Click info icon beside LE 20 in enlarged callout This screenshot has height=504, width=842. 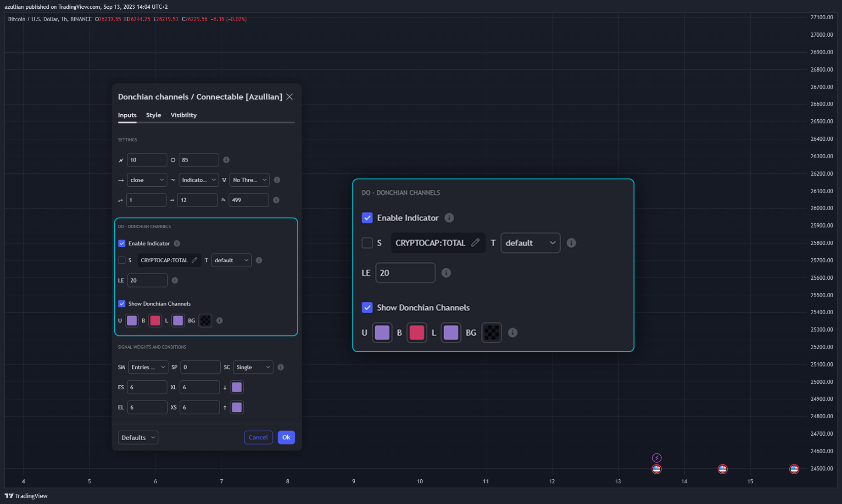tap(446, 273)
